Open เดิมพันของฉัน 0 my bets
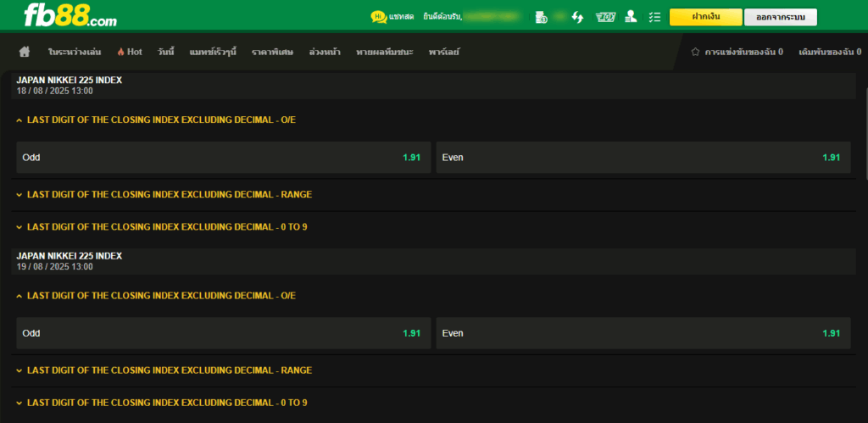The height and width of the screenshot is (423, 868). coord(830,52)
